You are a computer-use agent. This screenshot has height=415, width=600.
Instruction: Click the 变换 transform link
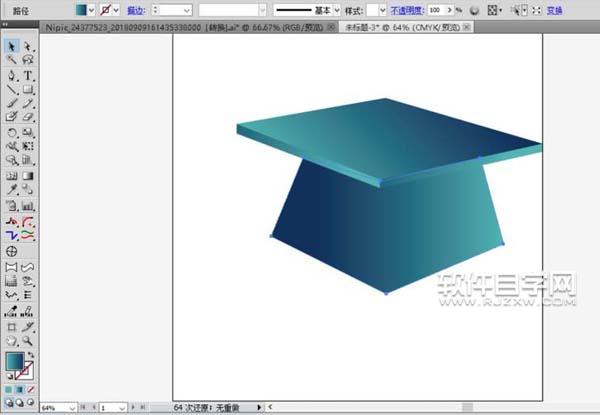[x=553, y=9]
